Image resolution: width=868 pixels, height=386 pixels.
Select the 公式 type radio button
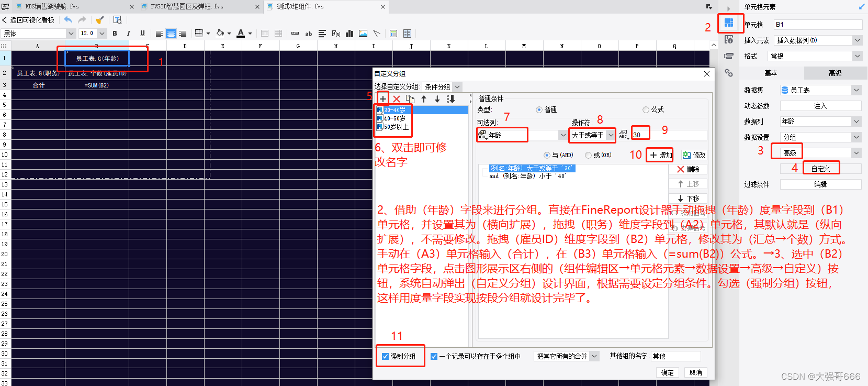tap(646, 109)
